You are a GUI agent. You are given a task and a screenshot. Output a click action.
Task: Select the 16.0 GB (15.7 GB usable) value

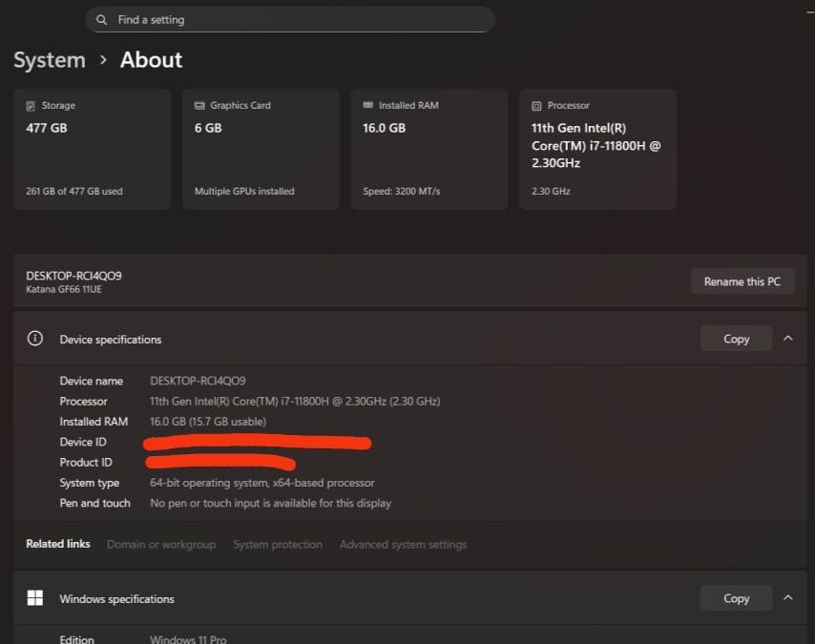pyautogui.click(x=208, y=422)
